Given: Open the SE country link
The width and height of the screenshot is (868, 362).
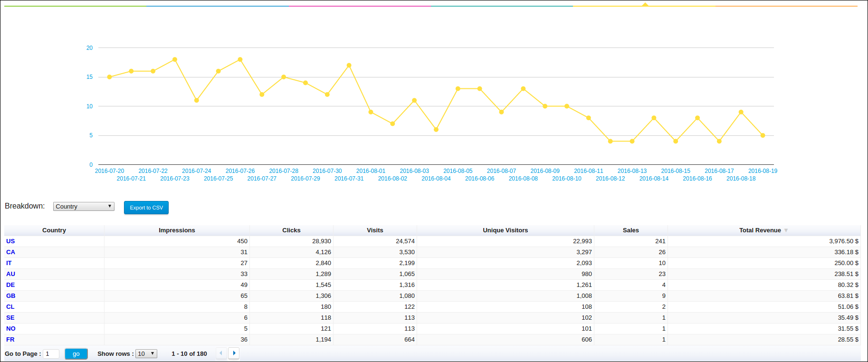Looking at the screenshot, I should pos(10,318).
